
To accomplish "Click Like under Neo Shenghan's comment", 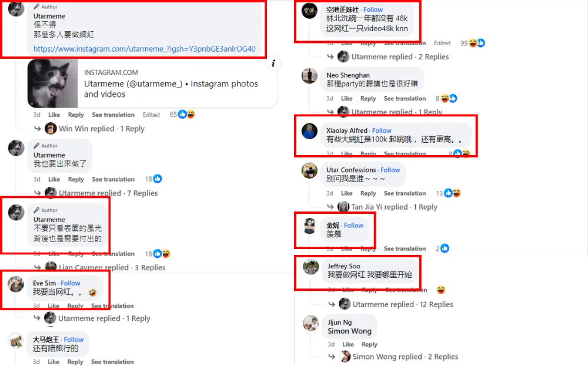I will [346, 99].
